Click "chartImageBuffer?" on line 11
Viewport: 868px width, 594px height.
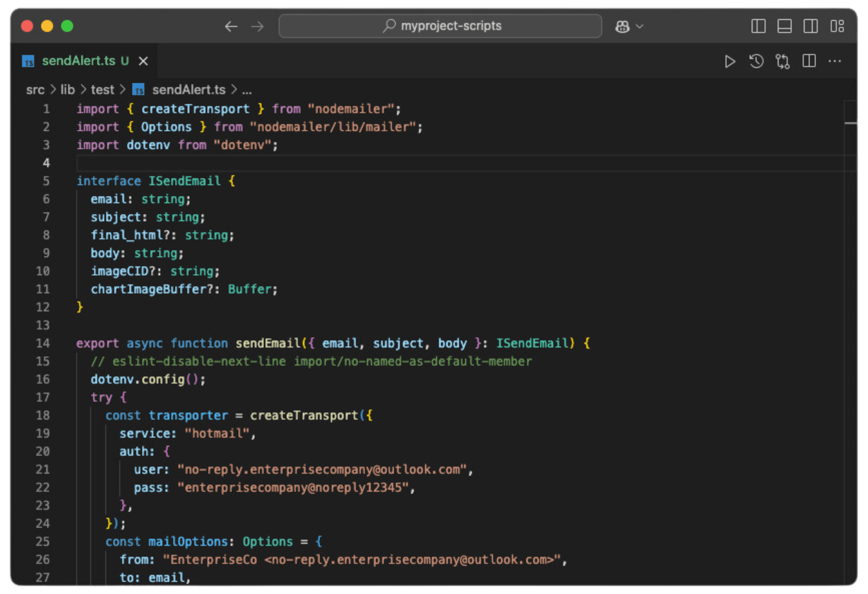(152, 289)
